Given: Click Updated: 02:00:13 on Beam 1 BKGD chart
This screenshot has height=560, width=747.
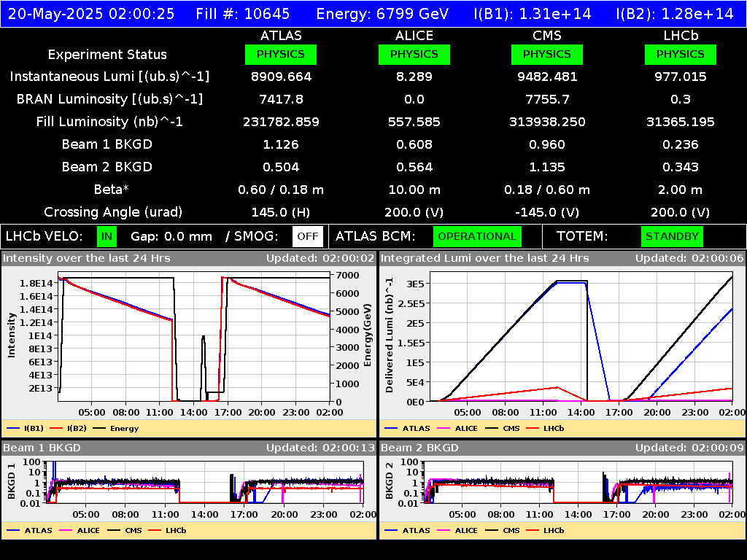Looking at the screenshot, I should 320,448.
